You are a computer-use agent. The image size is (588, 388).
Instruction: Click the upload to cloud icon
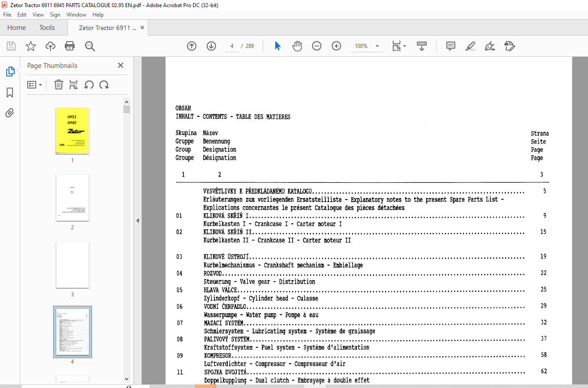click(50, 46)
